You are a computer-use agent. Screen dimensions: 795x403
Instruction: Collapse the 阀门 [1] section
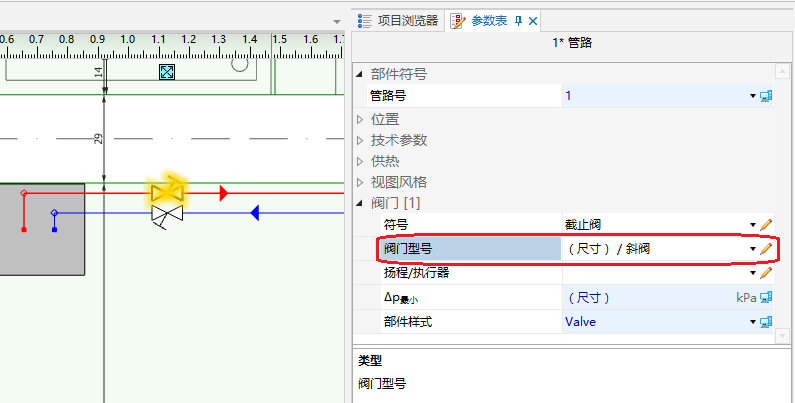361,203
